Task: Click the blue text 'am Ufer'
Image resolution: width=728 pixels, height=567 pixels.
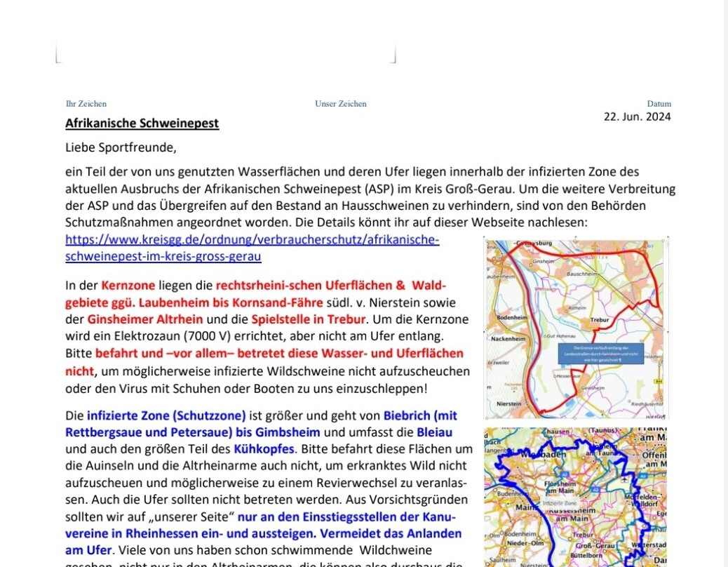Action: point(88,550)
